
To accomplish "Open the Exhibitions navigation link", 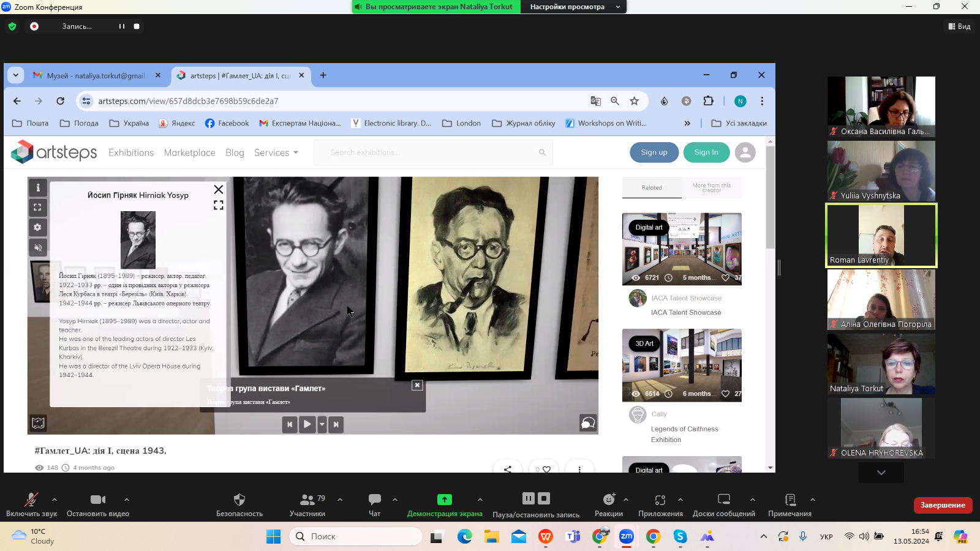I will pos(131,152).
